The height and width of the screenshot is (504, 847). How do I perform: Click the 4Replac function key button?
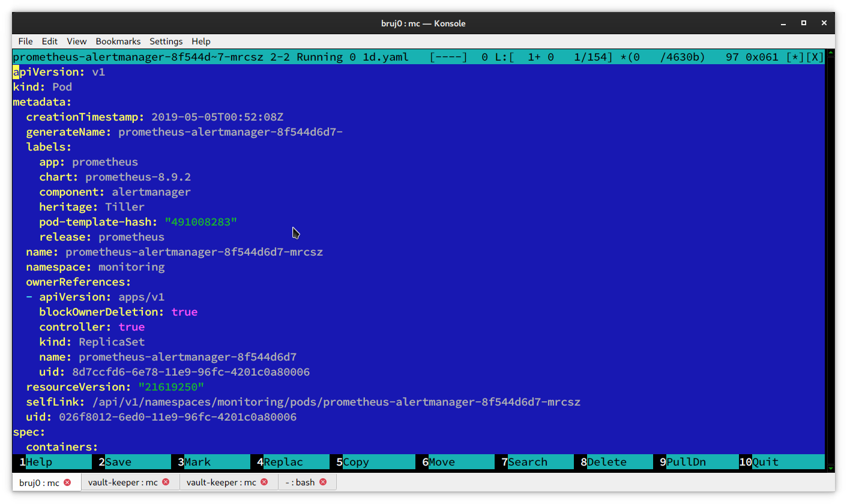pos(290,462)
